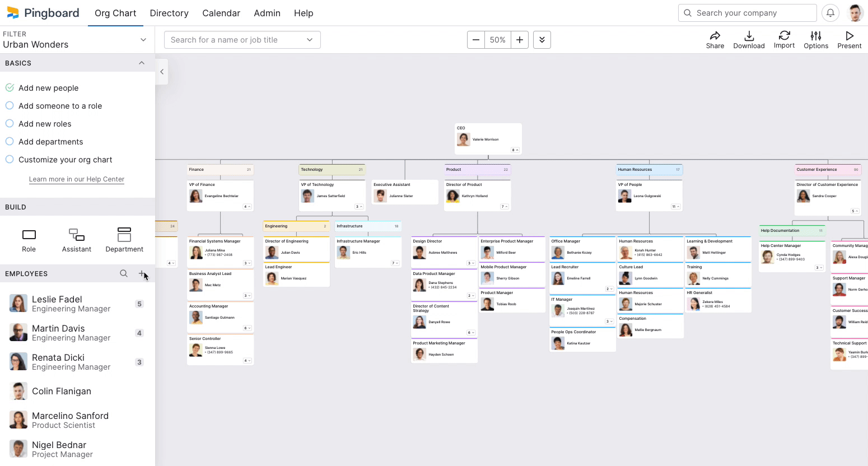Open the Urban Wonders filter dropdown
The height and width of the screenshot is (466, 868).
(143, 40)
